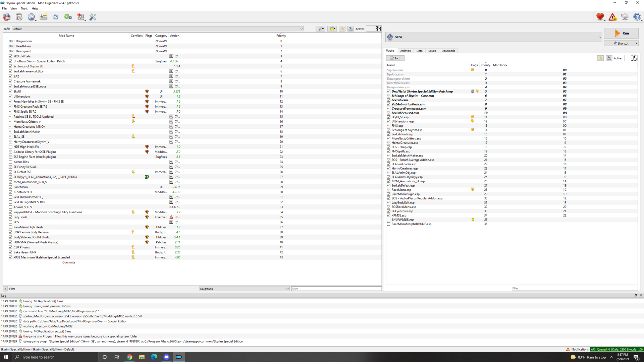Disable the XP32 Maximum Skeleton mod
The height and width of the screenshot is (362, 644).
tap(10, 257)
